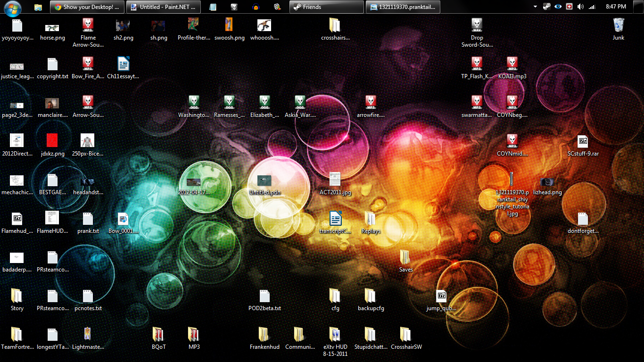
Task: Switch to Steam Friends taskbar window
Action: (x=326, y=7)
